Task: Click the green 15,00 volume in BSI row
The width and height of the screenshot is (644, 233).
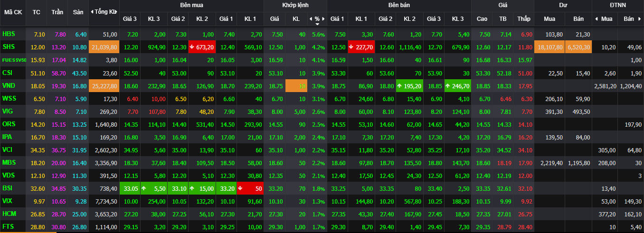Action: [x=201, y=188]
